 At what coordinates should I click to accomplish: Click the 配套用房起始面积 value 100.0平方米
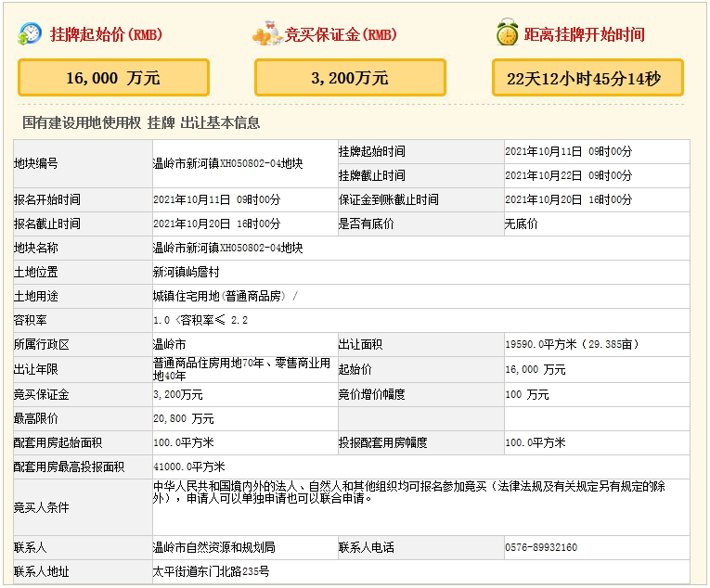point(184,442)
